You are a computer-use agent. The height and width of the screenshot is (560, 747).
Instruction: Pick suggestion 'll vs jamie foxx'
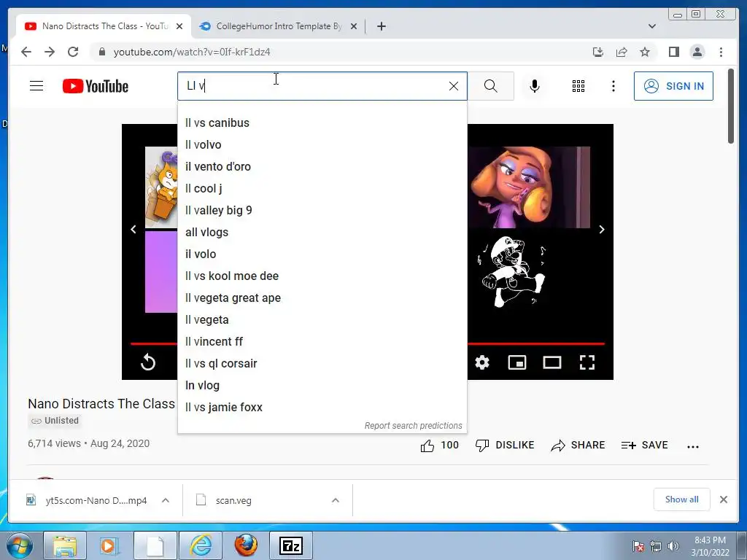point(322,408)
